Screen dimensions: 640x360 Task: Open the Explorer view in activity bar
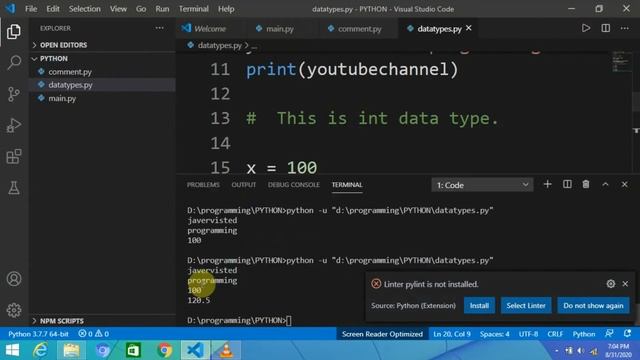pos(13,31)
